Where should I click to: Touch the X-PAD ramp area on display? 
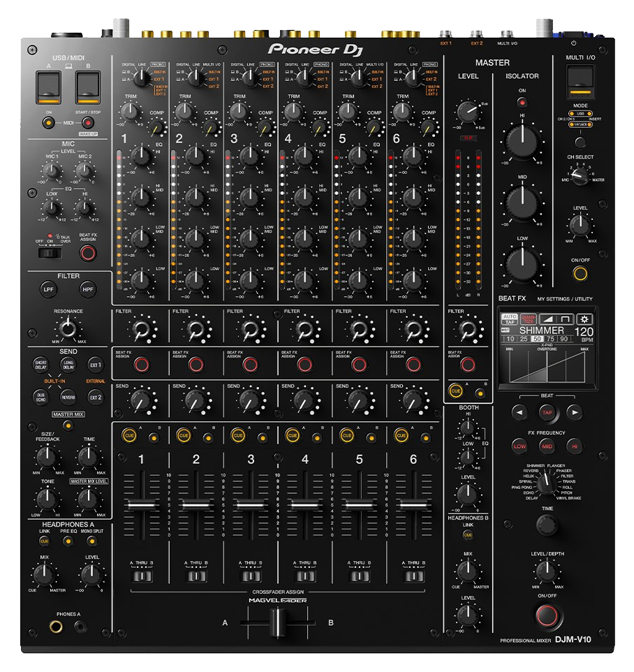tap(547, 367)
